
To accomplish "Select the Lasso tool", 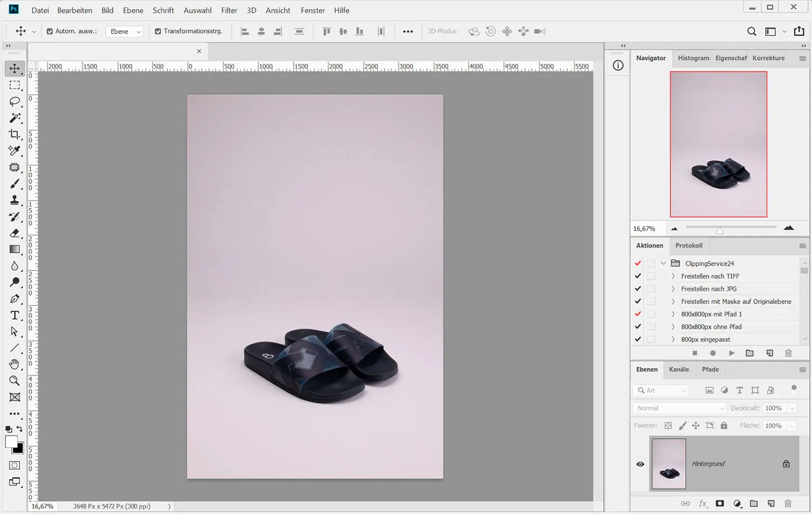I will (15, 102).
